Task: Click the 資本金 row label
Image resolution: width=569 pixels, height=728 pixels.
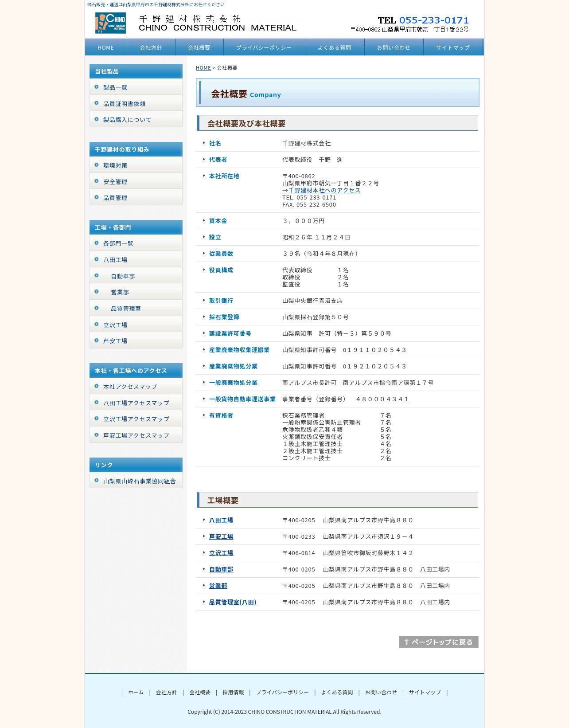Action: click(x=218, y=221)
